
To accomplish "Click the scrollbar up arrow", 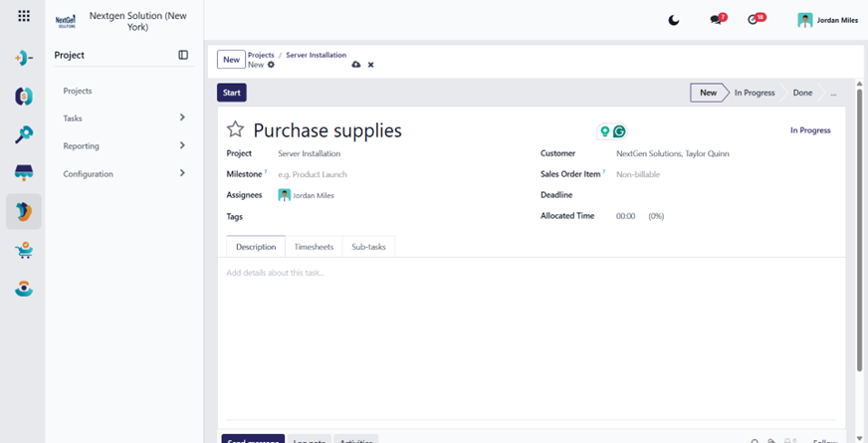I will 860,84.
